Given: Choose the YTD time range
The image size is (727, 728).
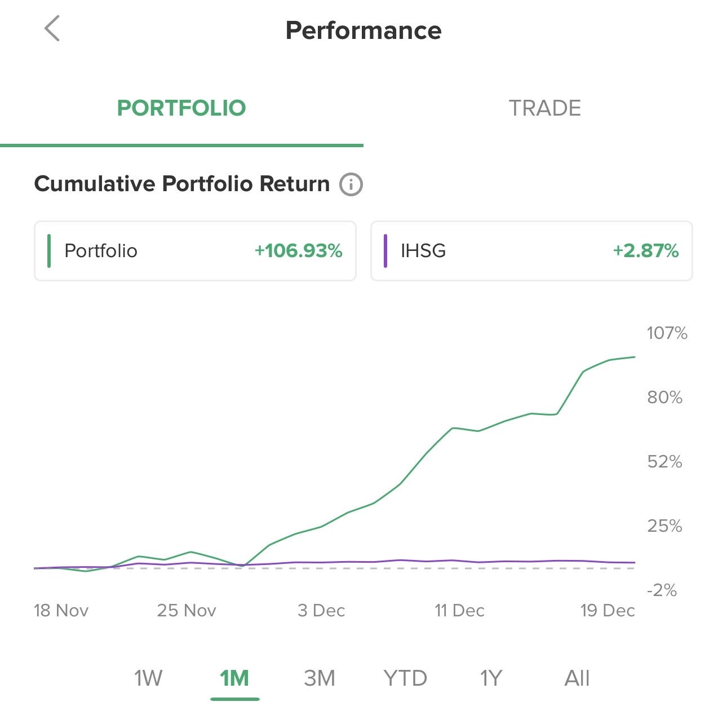Looking at the screenshot, I should [x=405, y=678].
